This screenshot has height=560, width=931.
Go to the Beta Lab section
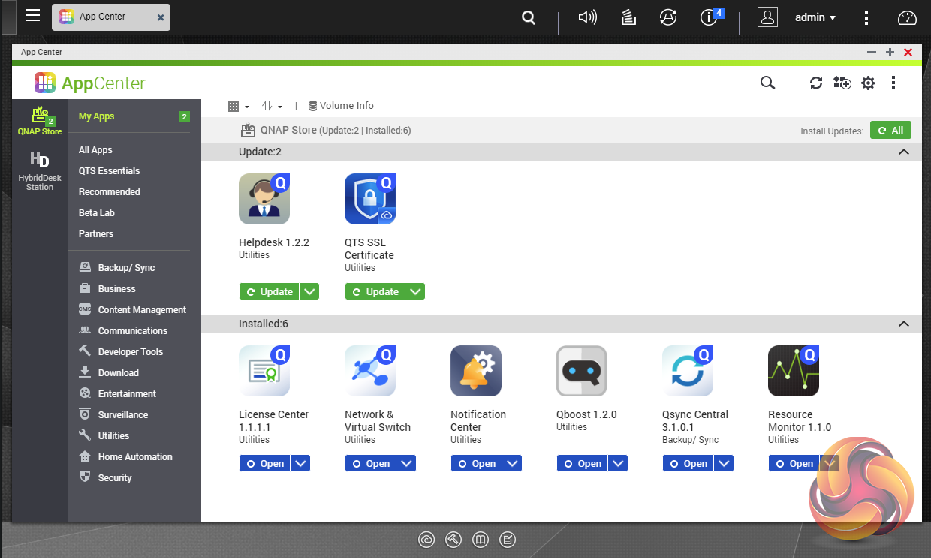[96, 213]
